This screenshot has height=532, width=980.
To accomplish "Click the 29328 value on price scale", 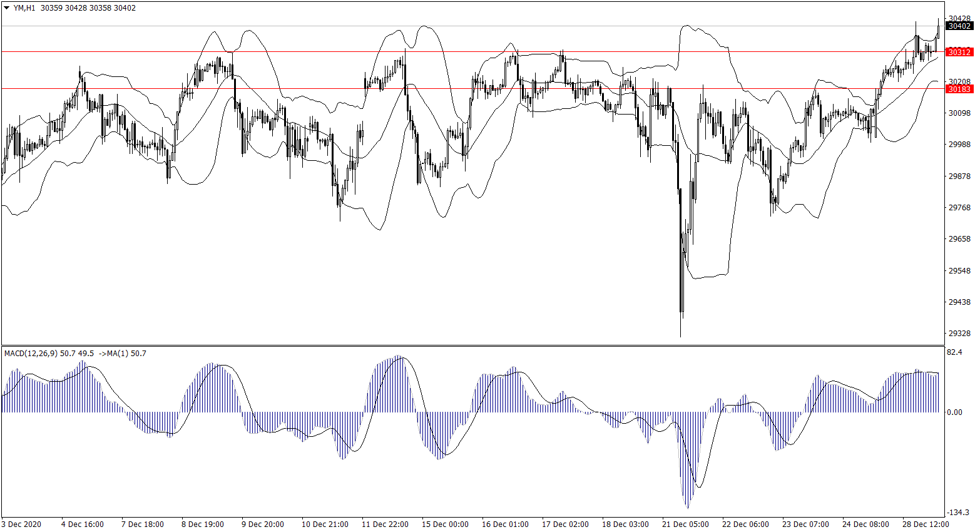I will pyautogui.click(x=959, y=334).
